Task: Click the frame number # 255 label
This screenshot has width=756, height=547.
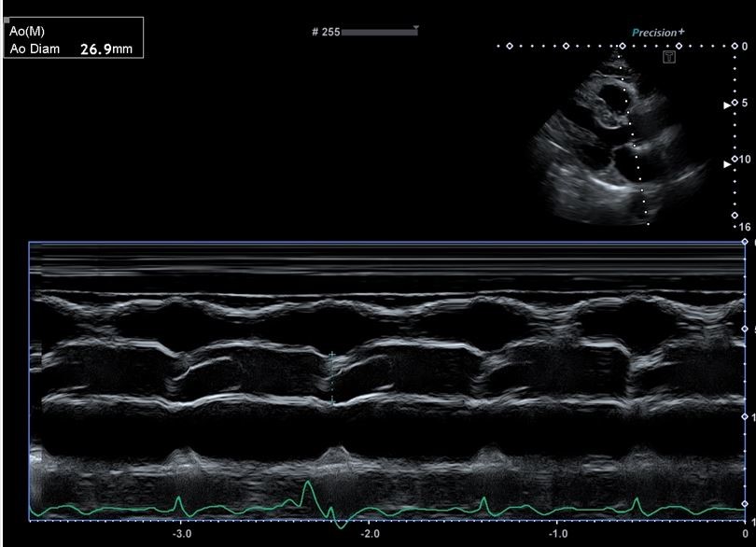Action: [326, 32]
